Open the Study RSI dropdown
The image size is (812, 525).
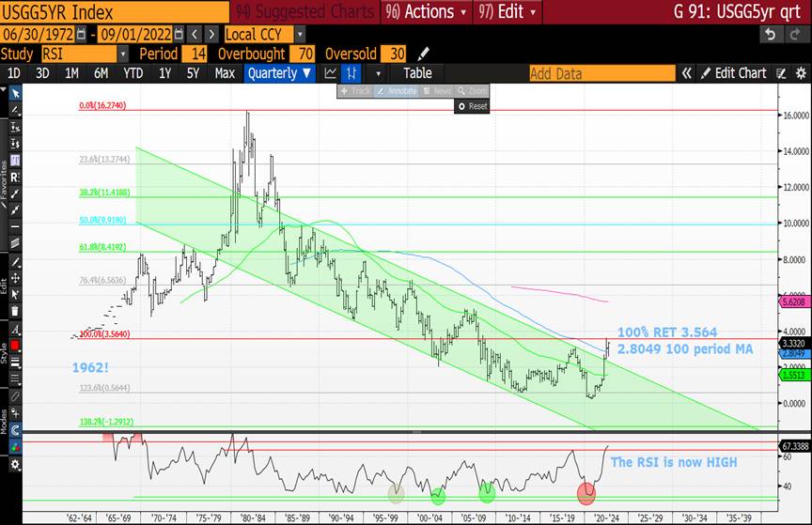[123, 54]
